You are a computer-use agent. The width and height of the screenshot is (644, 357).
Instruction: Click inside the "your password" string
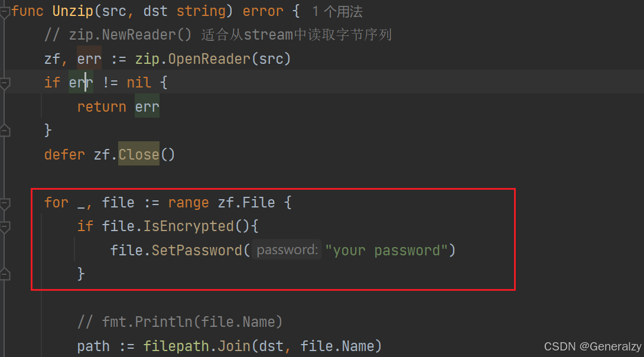click(386, 250)
